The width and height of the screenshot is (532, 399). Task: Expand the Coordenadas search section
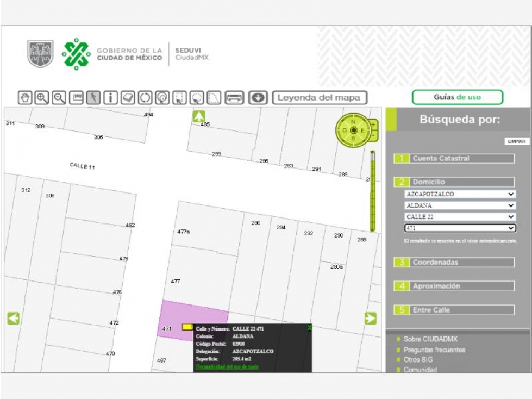(x=454, y=262)
